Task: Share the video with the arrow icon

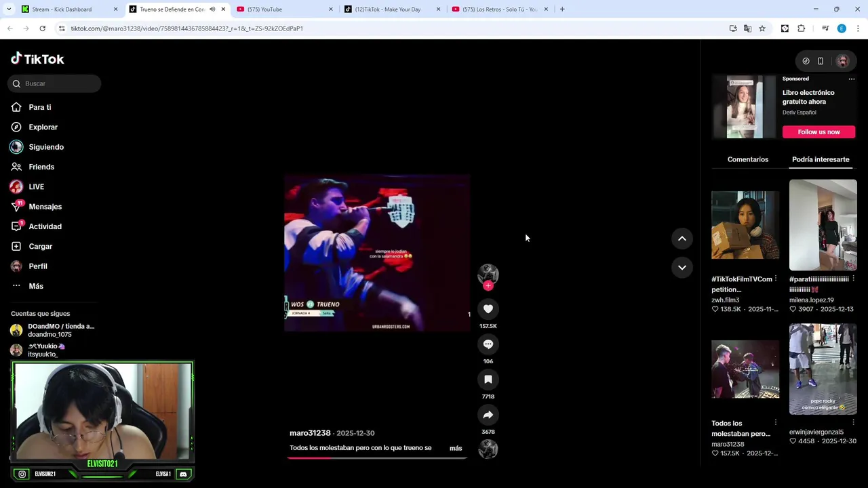Action: [488, 415]
